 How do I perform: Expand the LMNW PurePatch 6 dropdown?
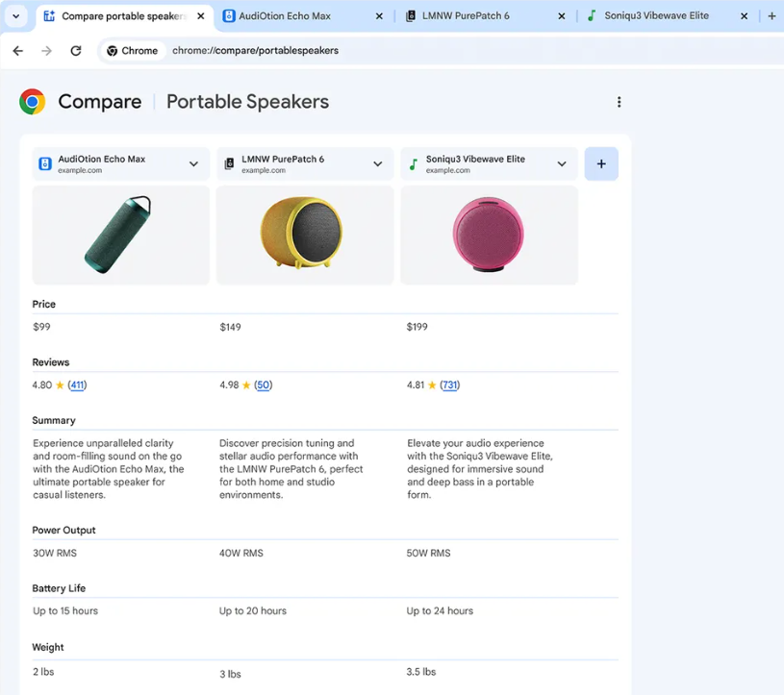point(377,164)
